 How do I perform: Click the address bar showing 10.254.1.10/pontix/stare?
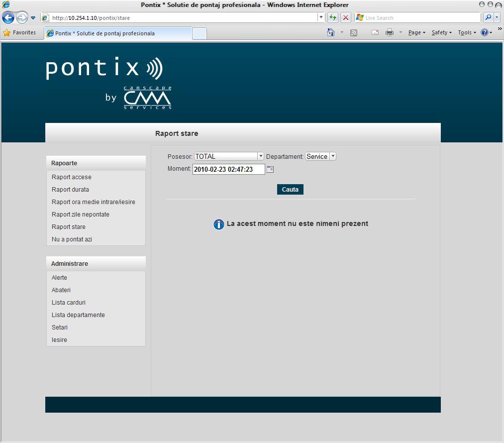(184, 18)
